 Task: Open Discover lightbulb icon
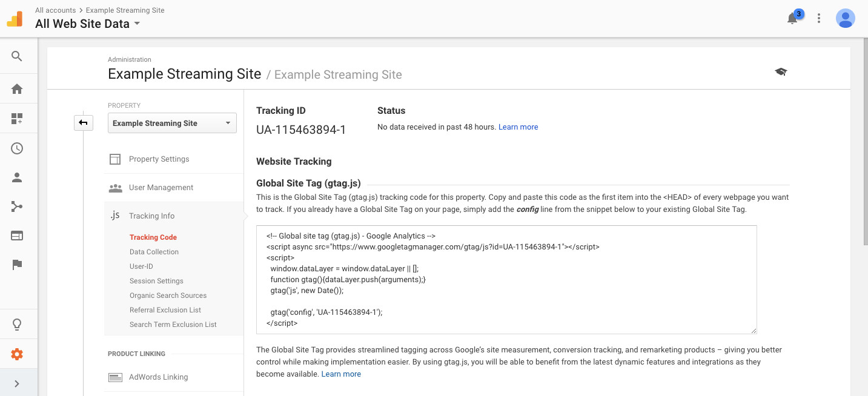17,325
